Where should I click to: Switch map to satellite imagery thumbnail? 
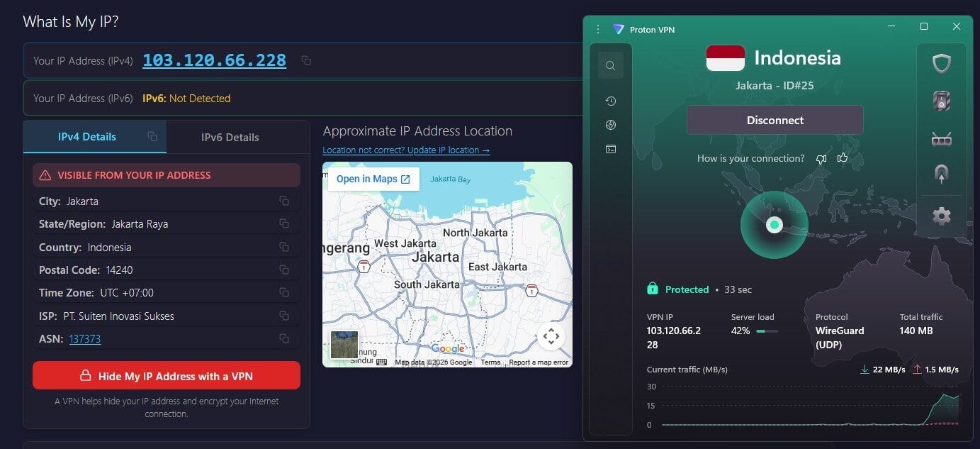[344, 345]
